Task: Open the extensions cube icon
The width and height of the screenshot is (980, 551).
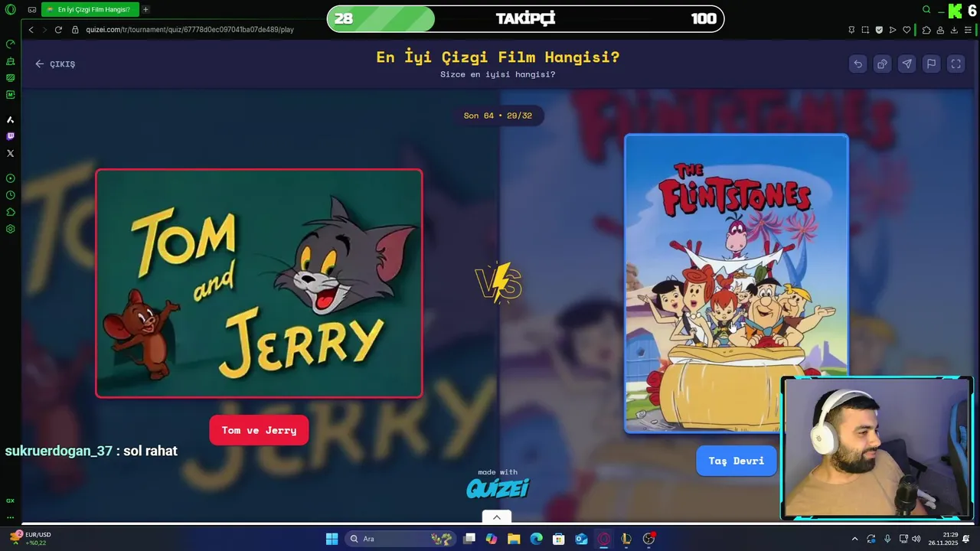Action: click(x=926, y=30)
